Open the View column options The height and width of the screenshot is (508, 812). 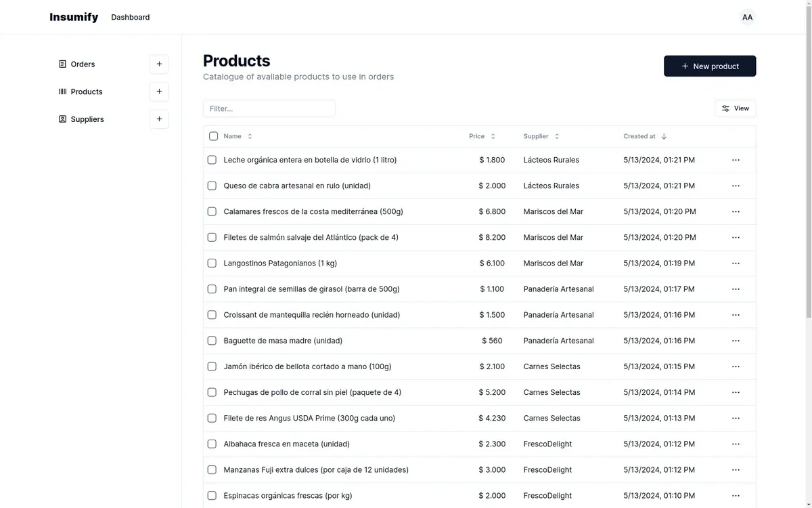(x=736, y=108)
